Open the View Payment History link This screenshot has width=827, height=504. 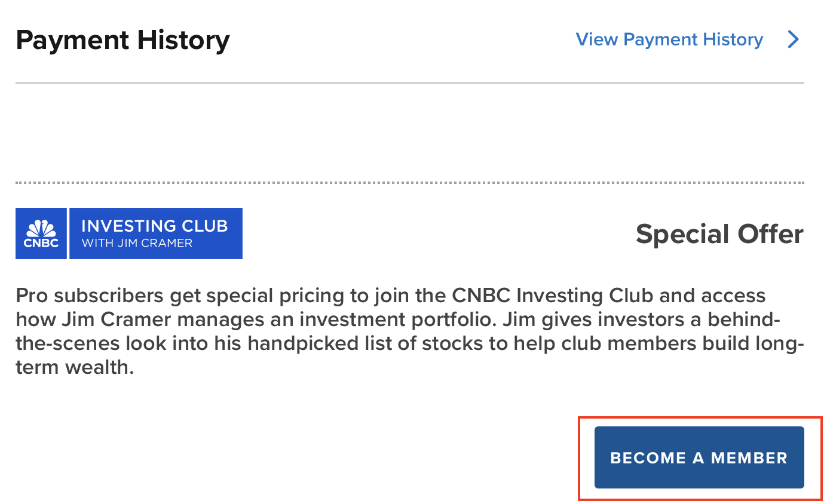point(669,39)
